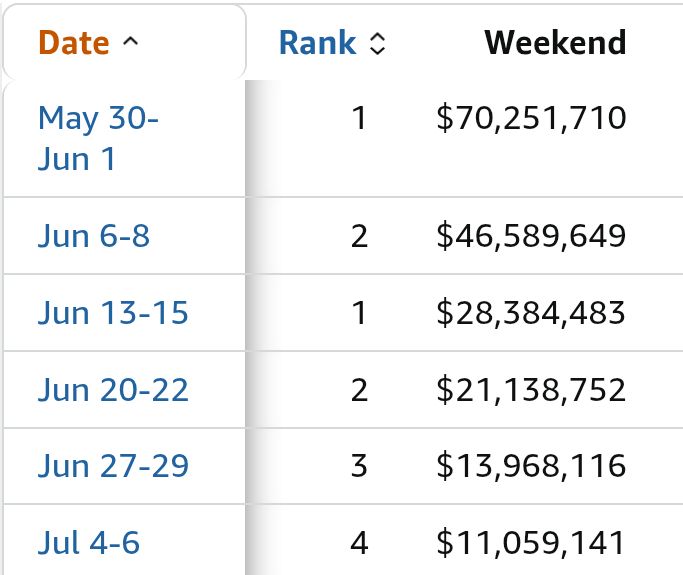683x575 pixels.
Task: Select the $13,968,116 weekend gross cell
Action: 531,466
